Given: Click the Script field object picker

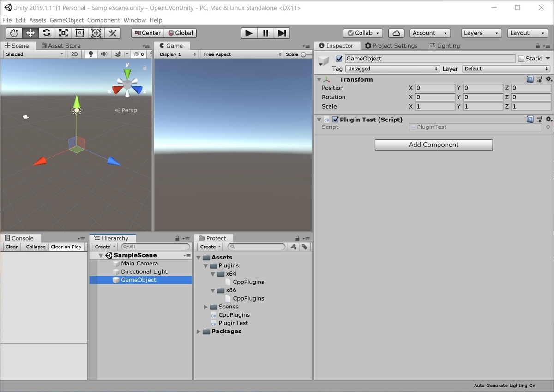Looking at the screenshot, I should (548, 127).
